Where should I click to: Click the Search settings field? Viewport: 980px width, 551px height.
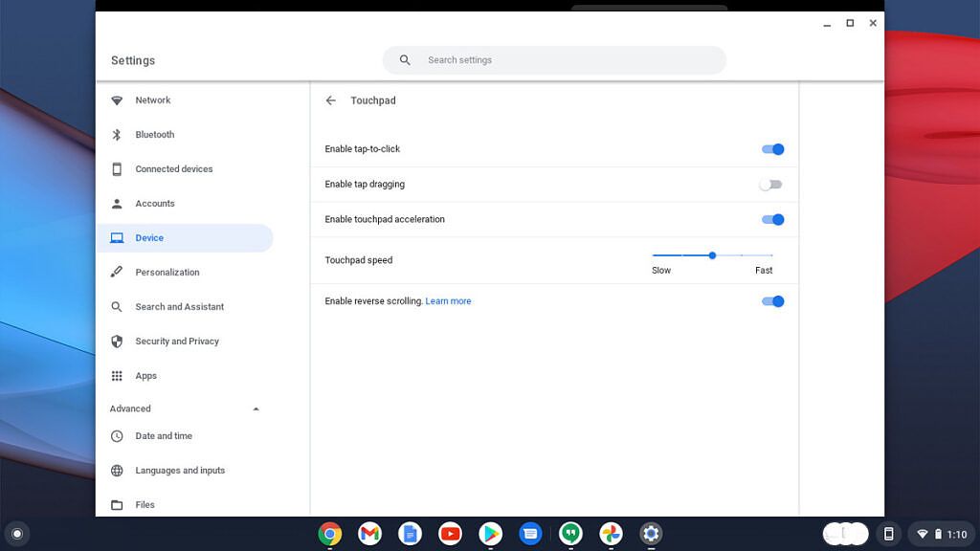coord(555,59)
